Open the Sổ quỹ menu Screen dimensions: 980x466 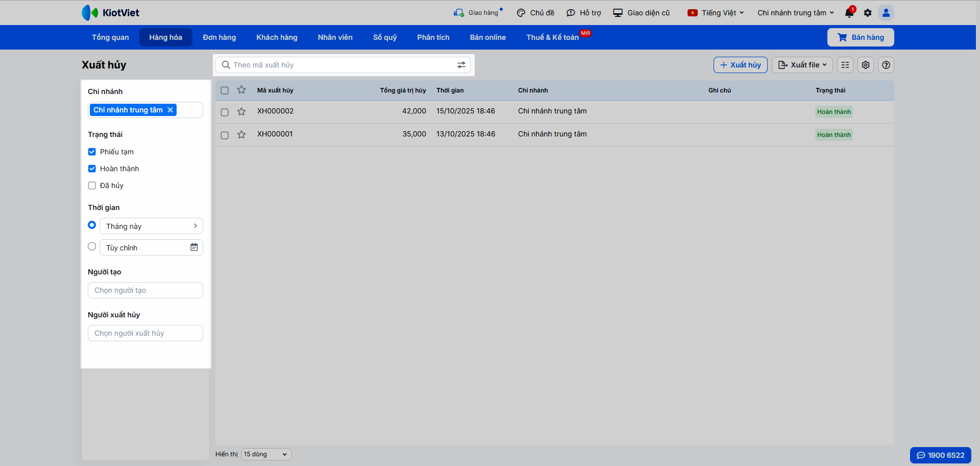[385, 37]
